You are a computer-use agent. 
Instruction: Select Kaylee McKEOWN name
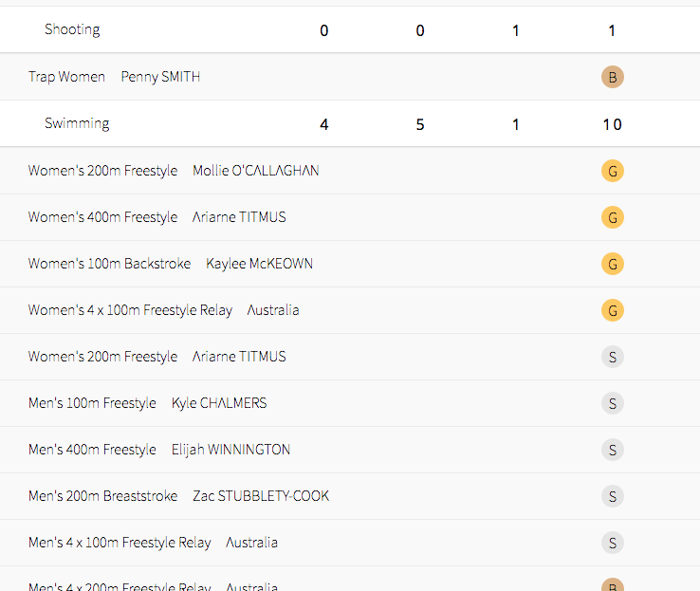click(259, 264)
